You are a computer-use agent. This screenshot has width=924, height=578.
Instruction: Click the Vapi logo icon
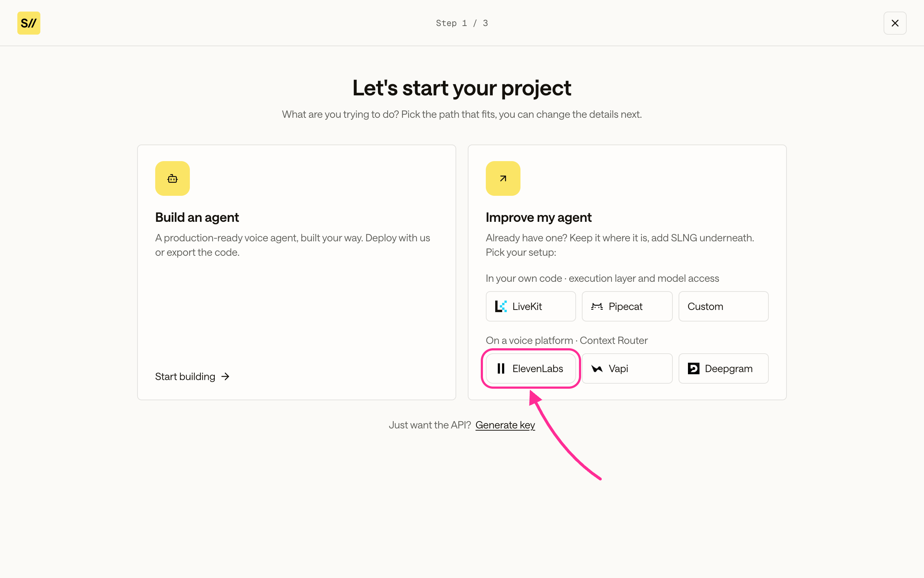point(597,368)
